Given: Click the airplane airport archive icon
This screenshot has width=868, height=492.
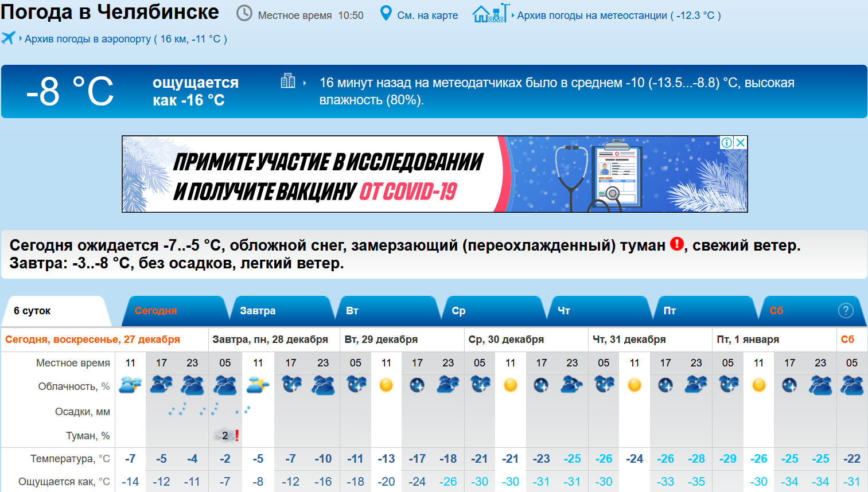Looking at the screenshot, I should coord(8,38).
